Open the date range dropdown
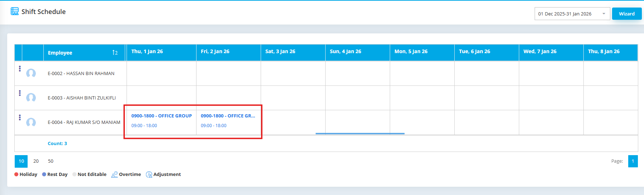Viewport: 644px width, 195px height. coord(572,14)
